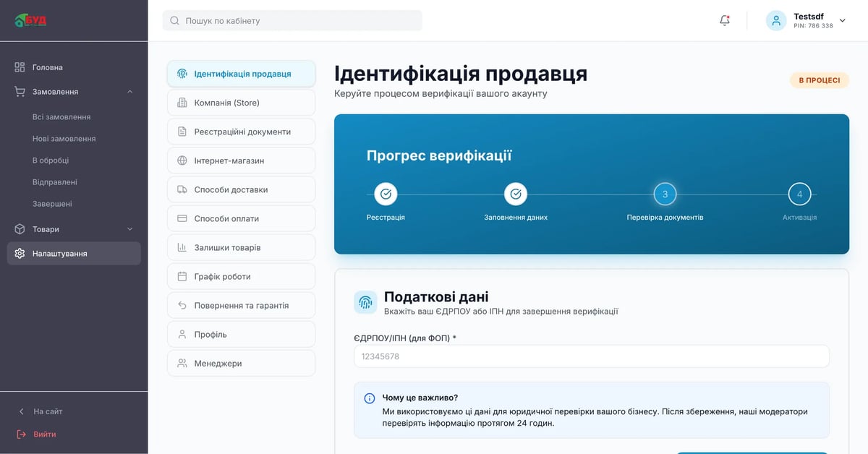Viewport: 868px width, 454px height.
Task: Switch to Компанія (Store) settings tab
Action: (x=241, y=103)
